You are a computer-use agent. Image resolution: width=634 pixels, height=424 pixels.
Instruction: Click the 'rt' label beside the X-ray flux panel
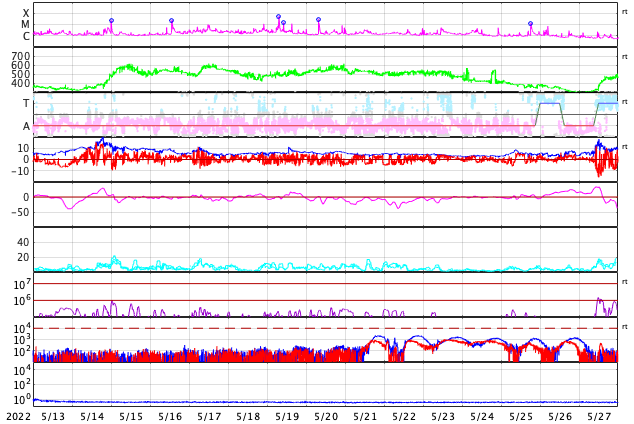point(624,12)
